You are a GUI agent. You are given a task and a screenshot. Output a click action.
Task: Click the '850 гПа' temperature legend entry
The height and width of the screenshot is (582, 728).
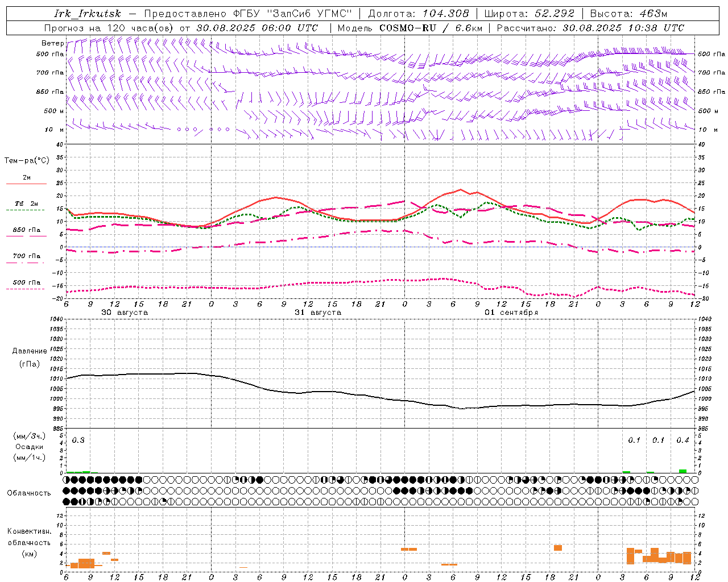[27, 230]
